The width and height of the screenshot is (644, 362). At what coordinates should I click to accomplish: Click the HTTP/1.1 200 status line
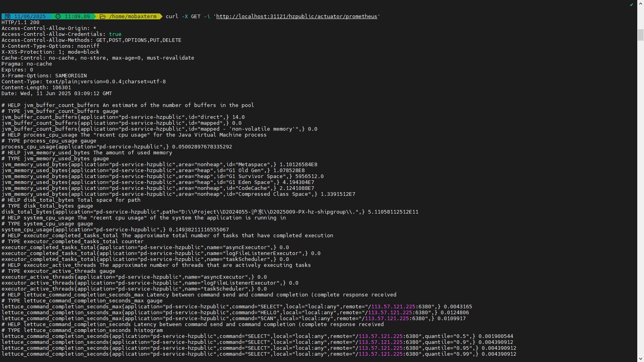[x=21, y=23]
